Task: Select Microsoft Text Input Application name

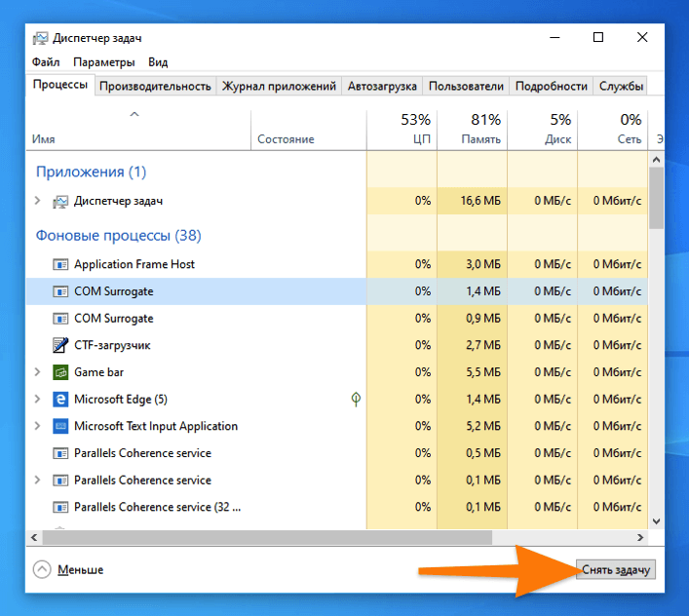Action: tap(156, 426)
